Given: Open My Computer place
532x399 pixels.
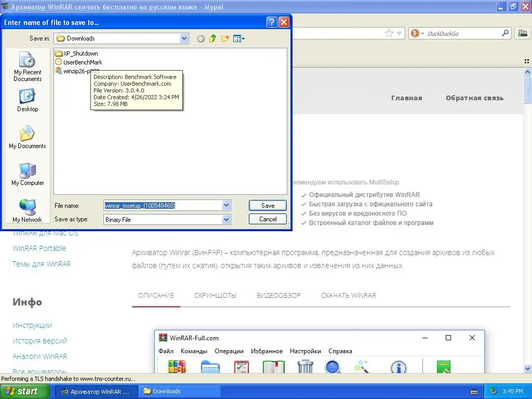Looking at the screenshot, I should coord(28,174).
